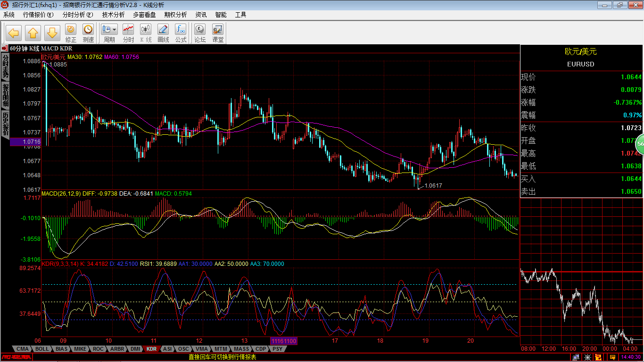Click the network connection icon in status bar

576,357
